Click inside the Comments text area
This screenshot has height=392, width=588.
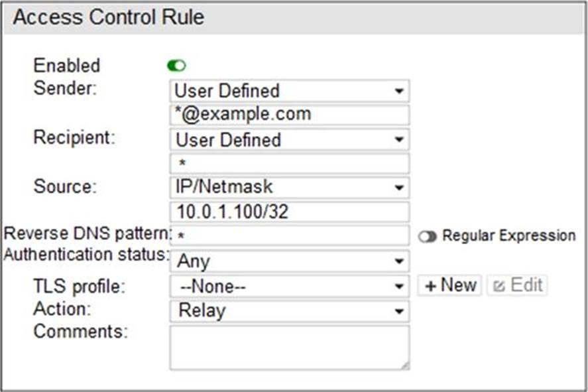tap(289, 346)
